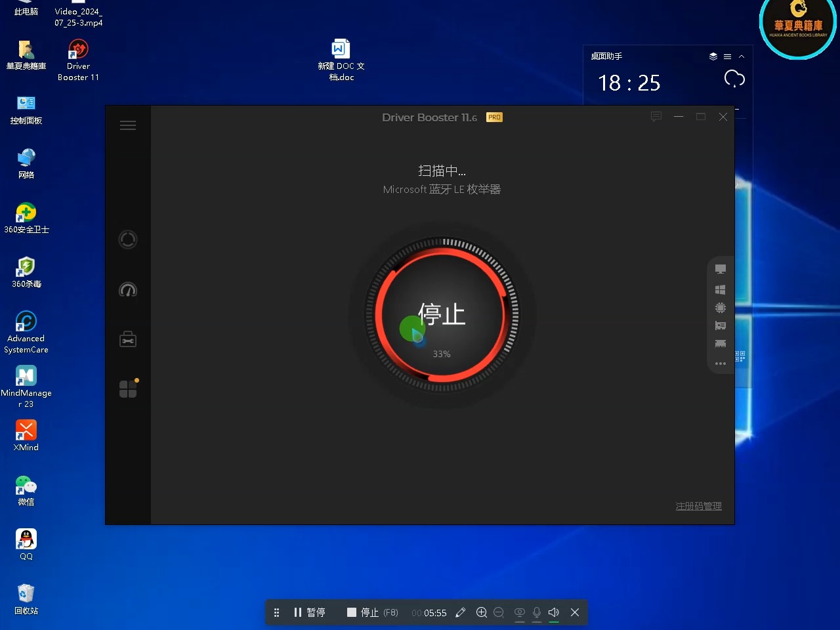The width and height of the screenshot is (840, 630).
Task: Click the feedback speech-bubble icon in the title bar
Action: pyautogui.click(x=656, y=117)
